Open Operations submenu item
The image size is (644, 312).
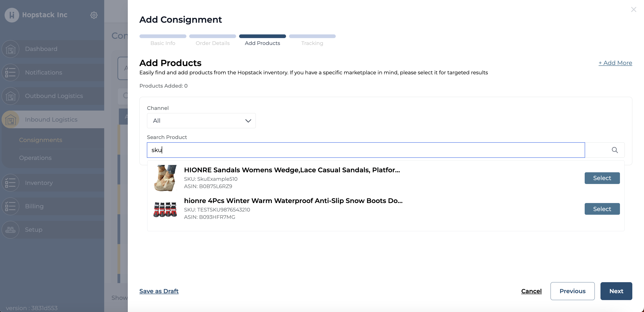[x=35, y=158]
